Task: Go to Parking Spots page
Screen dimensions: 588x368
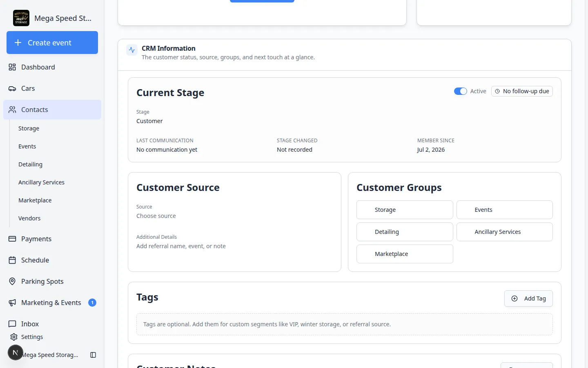Action: point(52,281)
